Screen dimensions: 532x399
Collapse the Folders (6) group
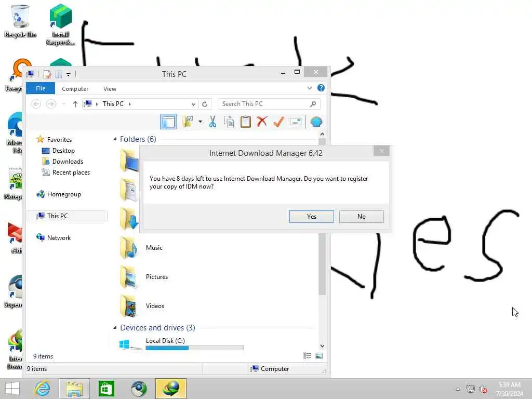pyautogui.click(x=115, y=139)
